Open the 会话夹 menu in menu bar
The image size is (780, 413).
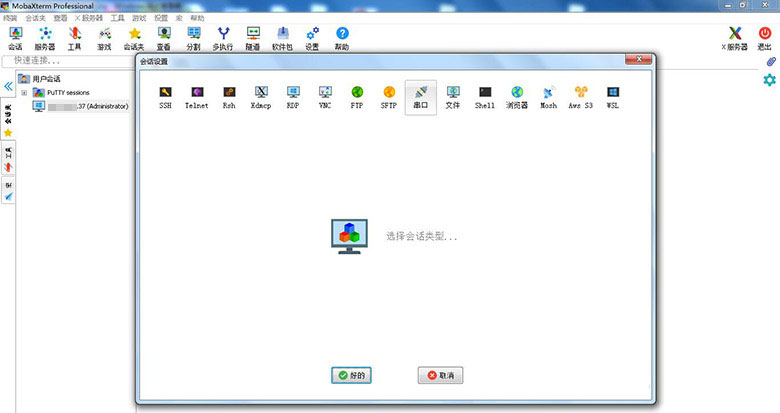(x=35, y=18)
